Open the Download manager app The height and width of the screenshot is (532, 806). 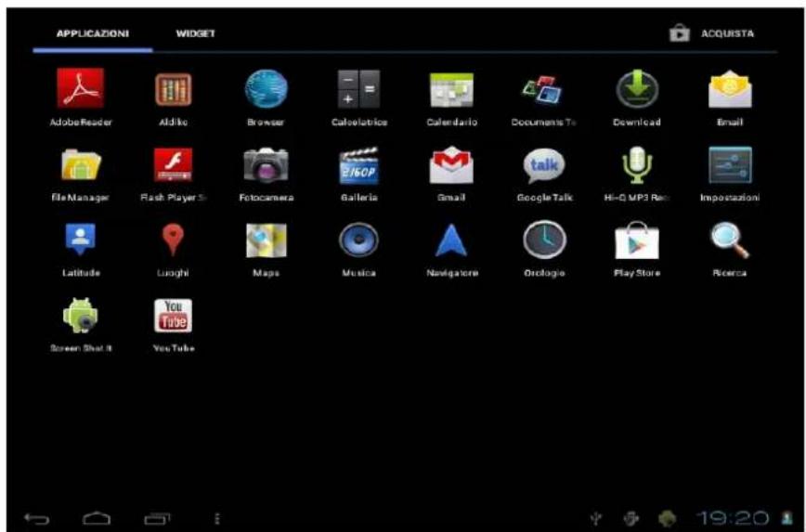[x=637, y=97]
